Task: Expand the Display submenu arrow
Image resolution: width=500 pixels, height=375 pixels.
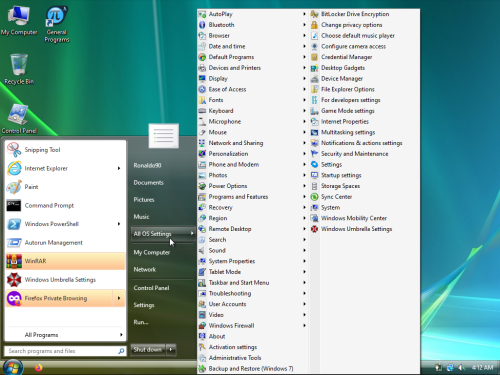Action: pyautogui.click(x=304, y=78)
